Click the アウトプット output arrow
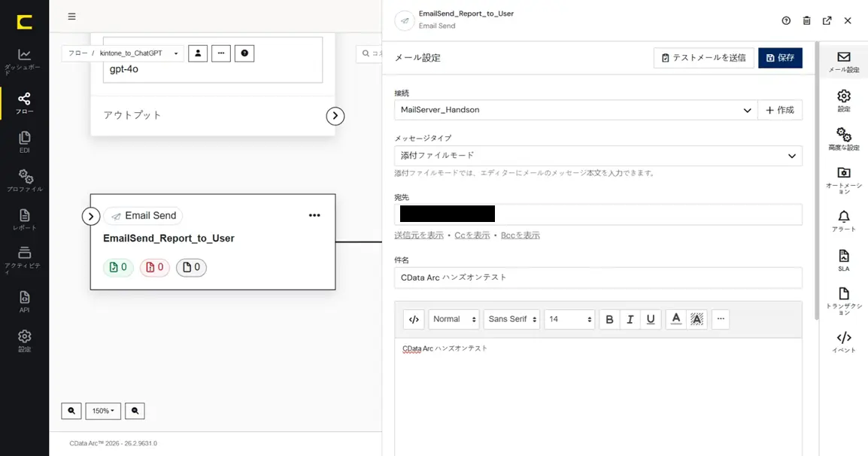868x456 pixels. tap(335, 116)
